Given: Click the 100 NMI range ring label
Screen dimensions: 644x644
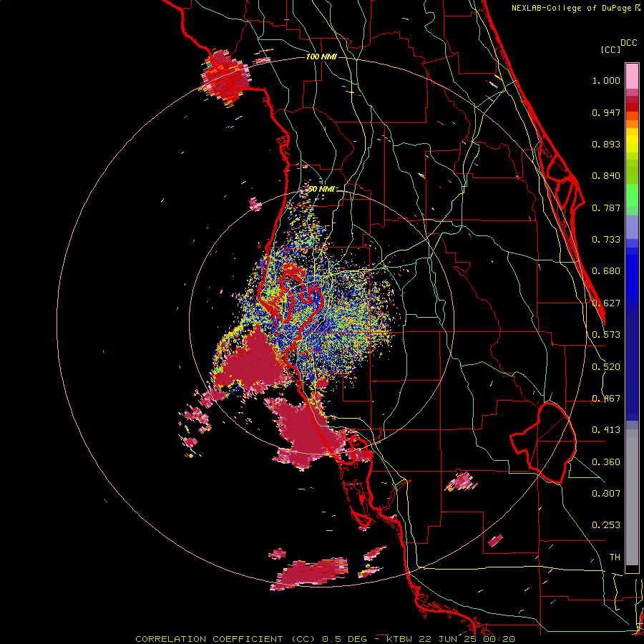Looking at the screenshot, I should pyautogui.click(x=321, y=57).
